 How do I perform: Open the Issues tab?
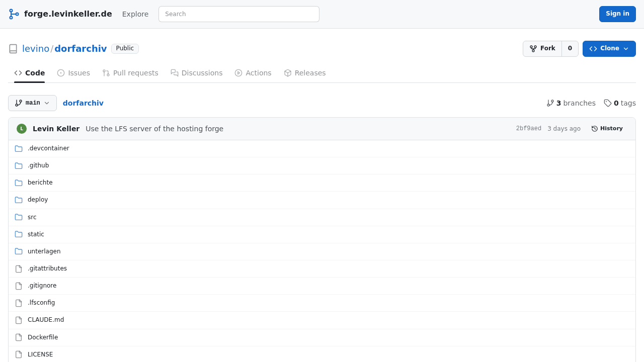pyautogui.click(x=73, y=73)
